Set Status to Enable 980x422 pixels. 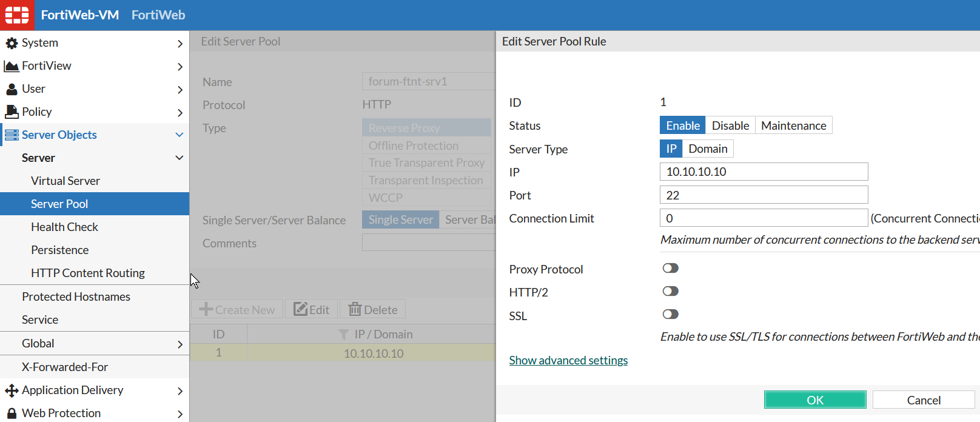[x=683, y=126]
